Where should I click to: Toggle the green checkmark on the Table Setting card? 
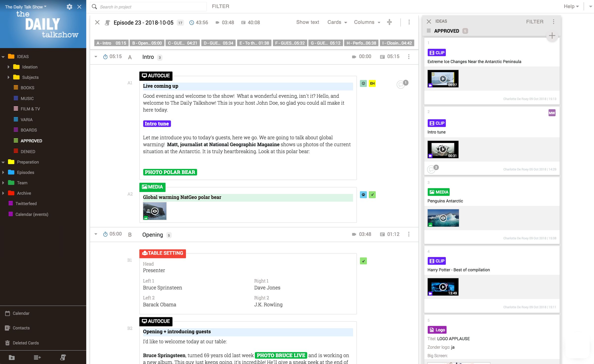(x=363, y=261)
